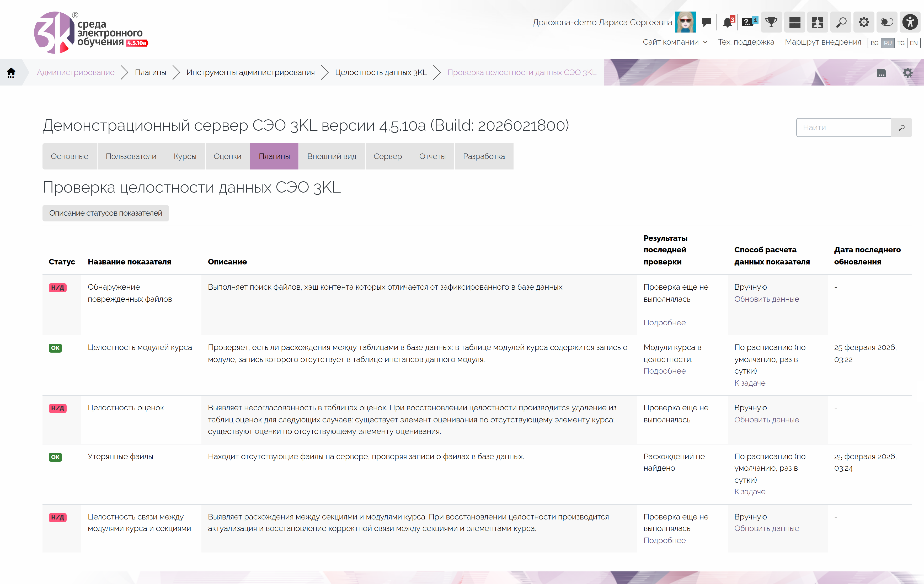Open the messages speech bubble icon
This screenshot has height=584, width=924.
click(706, 22)
